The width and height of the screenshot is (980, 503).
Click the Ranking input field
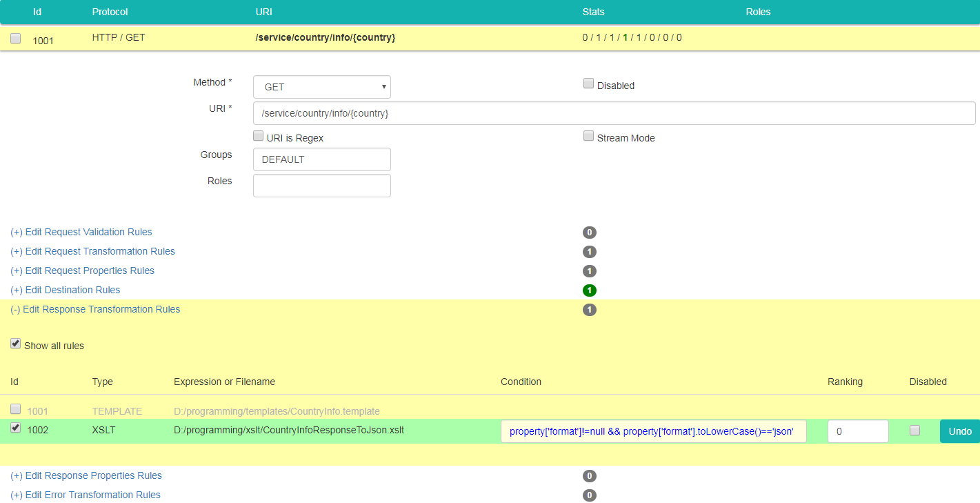(857, 431)
